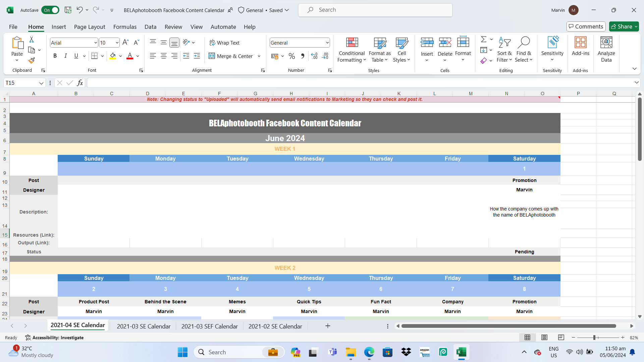Toggle AutoSave switch off
This screenshot has height=362, width=644.
50,10
